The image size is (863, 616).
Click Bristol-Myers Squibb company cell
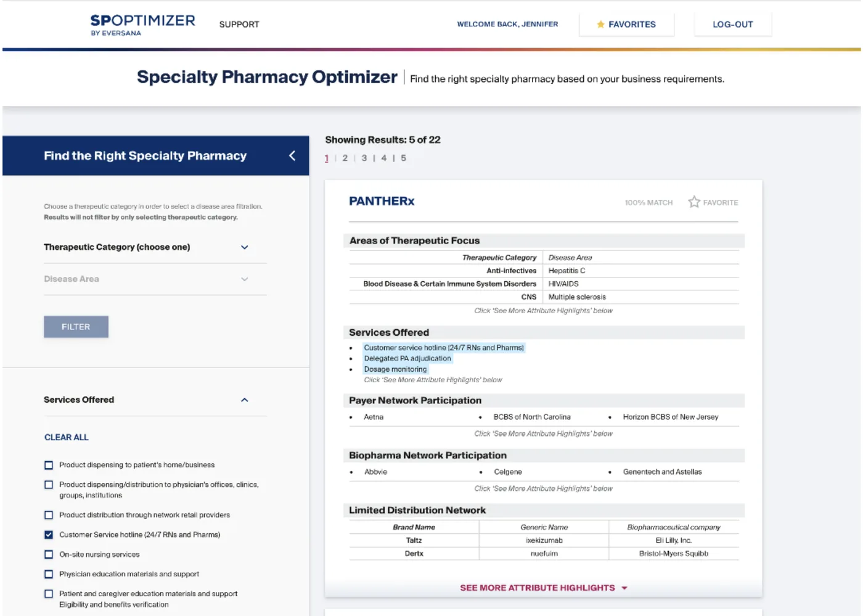click(674, 554)
